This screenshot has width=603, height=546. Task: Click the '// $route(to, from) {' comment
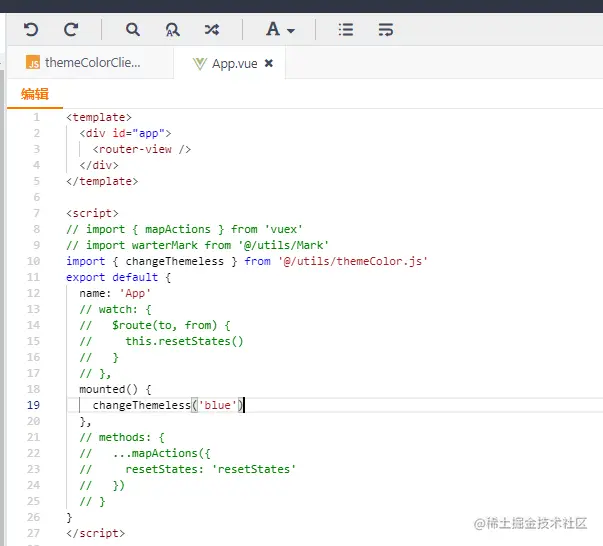point(155,325)
